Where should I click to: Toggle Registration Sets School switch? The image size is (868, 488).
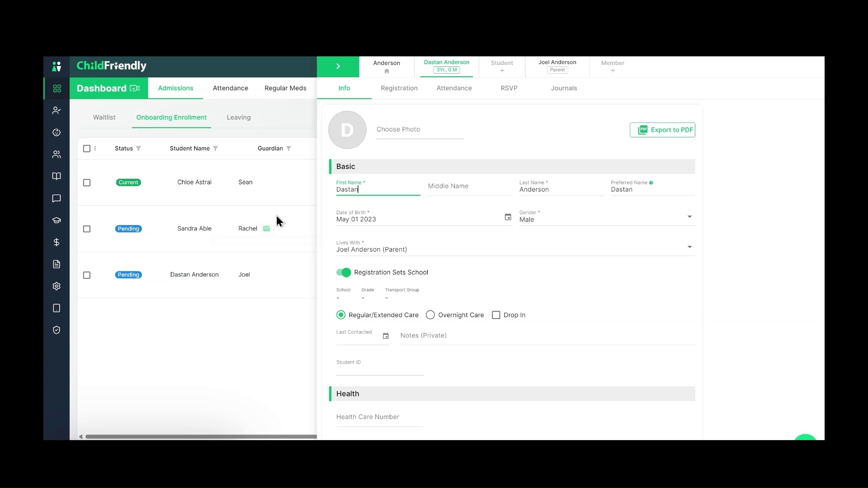pos(344,272)
